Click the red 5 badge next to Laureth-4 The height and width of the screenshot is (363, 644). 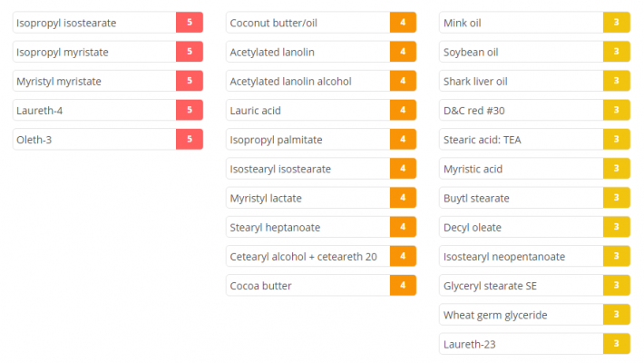coord(190,110)
